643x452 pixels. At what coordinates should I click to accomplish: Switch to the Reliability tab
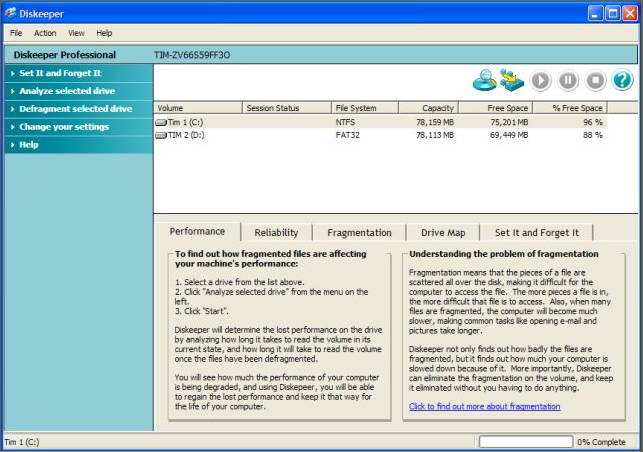click(276, 233)
